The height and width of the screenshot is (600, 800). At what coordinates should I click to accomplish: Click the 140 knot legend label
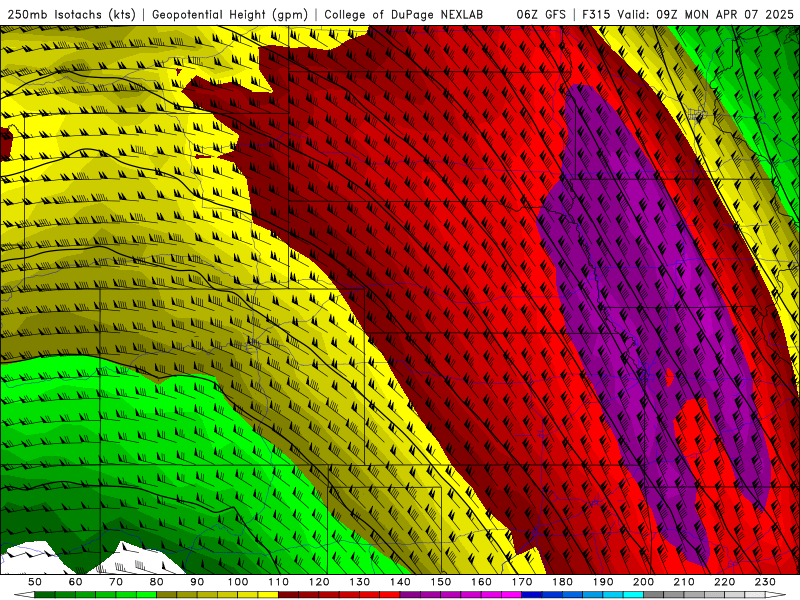tap(400, 582)
